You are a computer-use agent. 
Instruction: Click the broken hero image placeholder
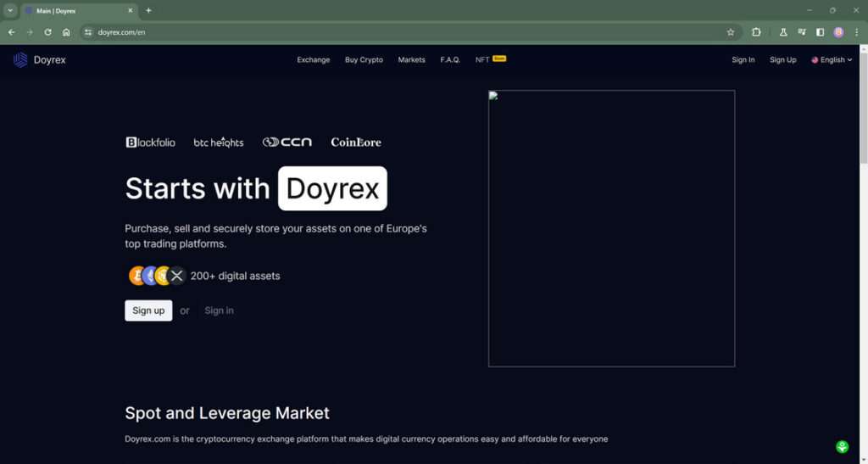[x=612, y=228]
